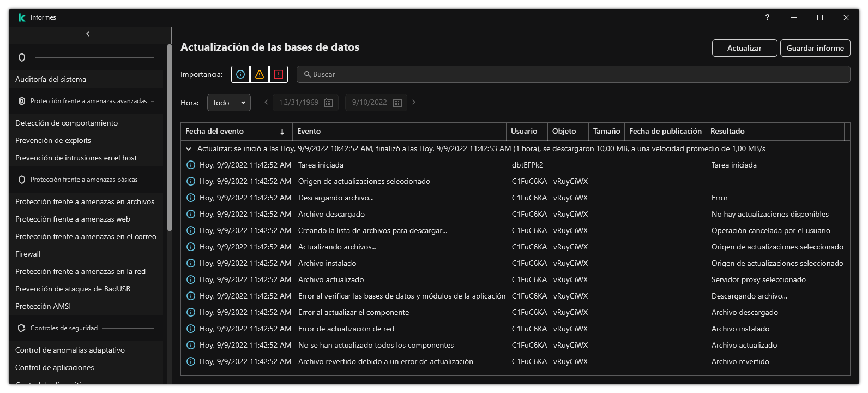Click the 'Buscar' search field

[x=572, y=74]
